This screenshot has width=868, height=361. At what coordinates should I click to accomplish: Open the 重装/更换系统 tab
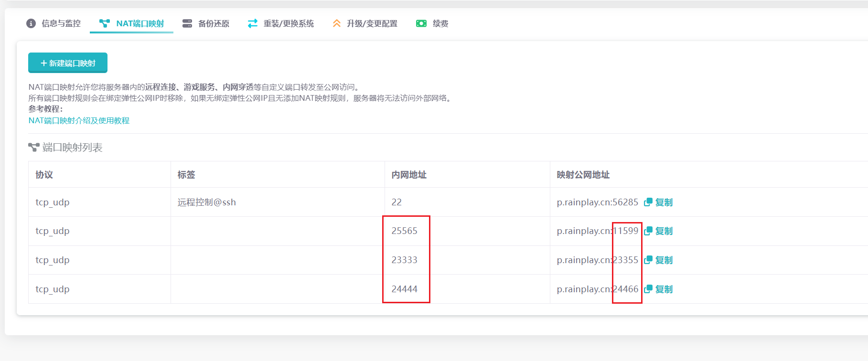tap(289, 23)
